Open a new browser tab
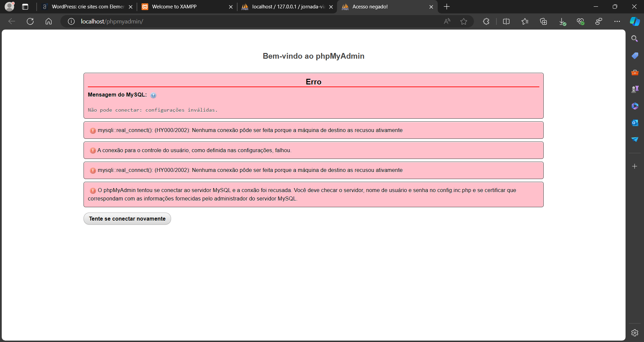Viewport: 644px width, 342px height. click(447, 7)
